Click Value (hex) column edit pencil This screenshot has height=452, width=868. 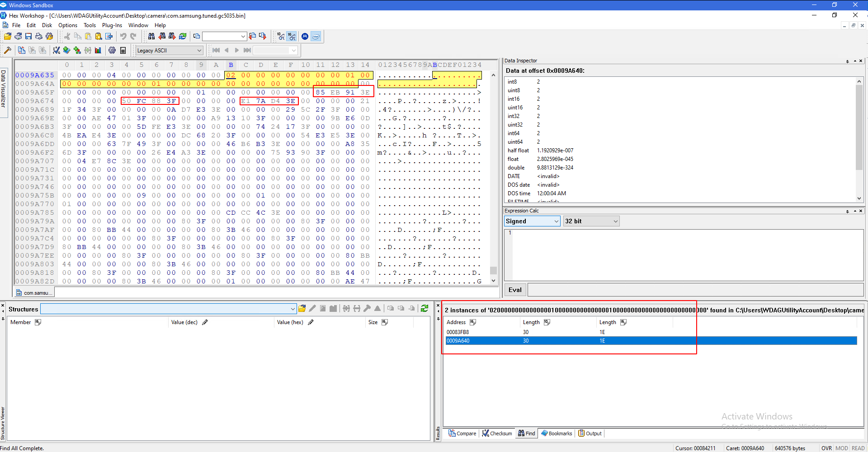[x=311, y=322]
